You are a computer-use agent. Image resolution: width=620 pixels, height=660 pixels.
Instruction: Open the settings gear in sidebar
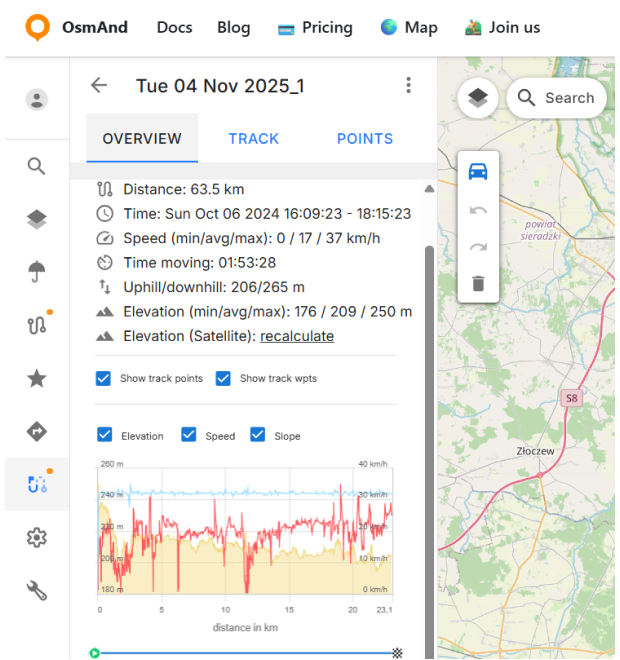37,538
